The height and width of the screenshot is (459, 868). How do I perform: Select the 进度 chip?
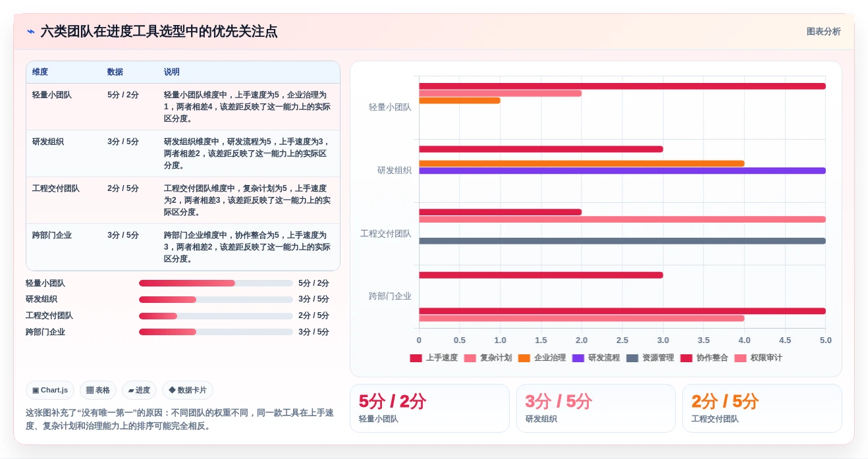tap(139, 390)
